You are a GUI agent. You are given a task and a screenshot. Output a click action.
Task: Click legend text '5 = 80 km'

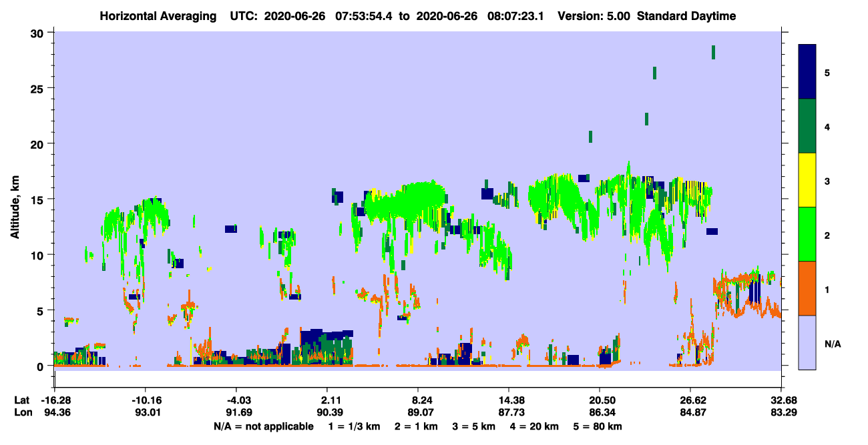[597, 426]
